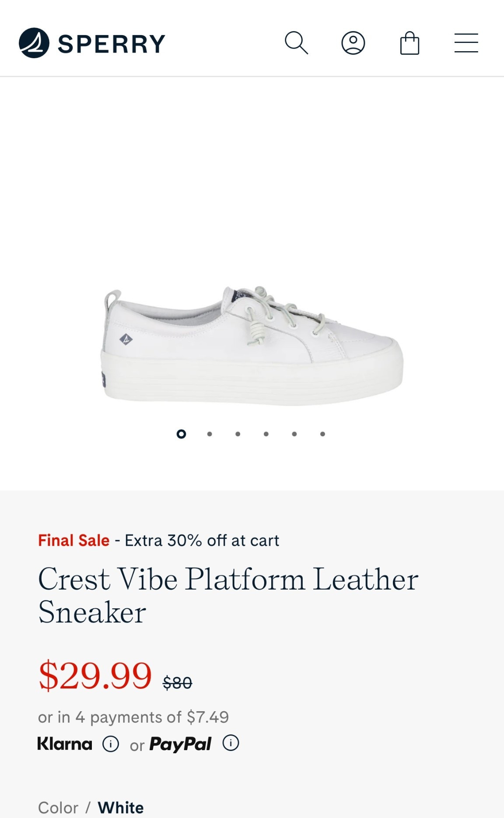The height and width of the screenshot is (818, 504).
Task: Click the SPERRY brand wordmark
Action: coord(112,44)
